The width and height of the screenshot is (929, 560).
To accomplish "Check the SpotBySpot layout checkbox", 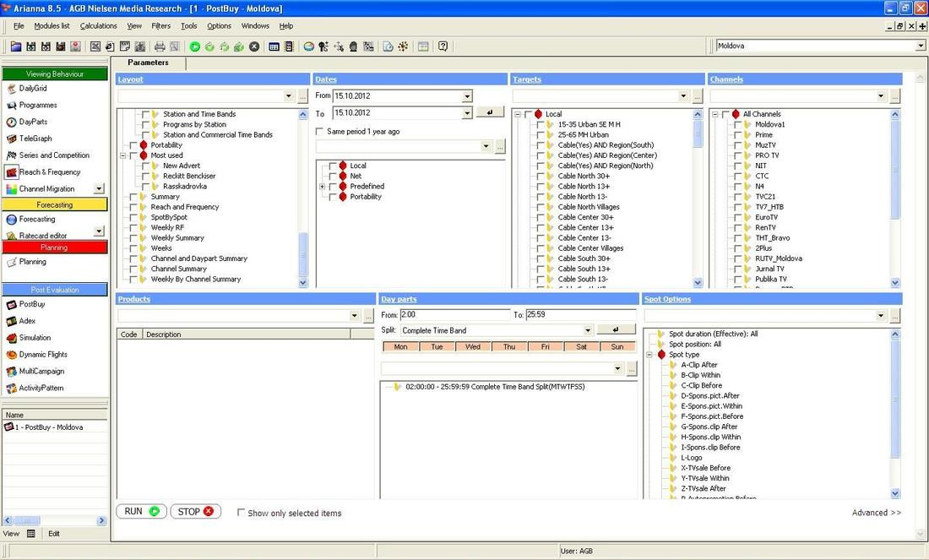I will click(x=133, y=217).
